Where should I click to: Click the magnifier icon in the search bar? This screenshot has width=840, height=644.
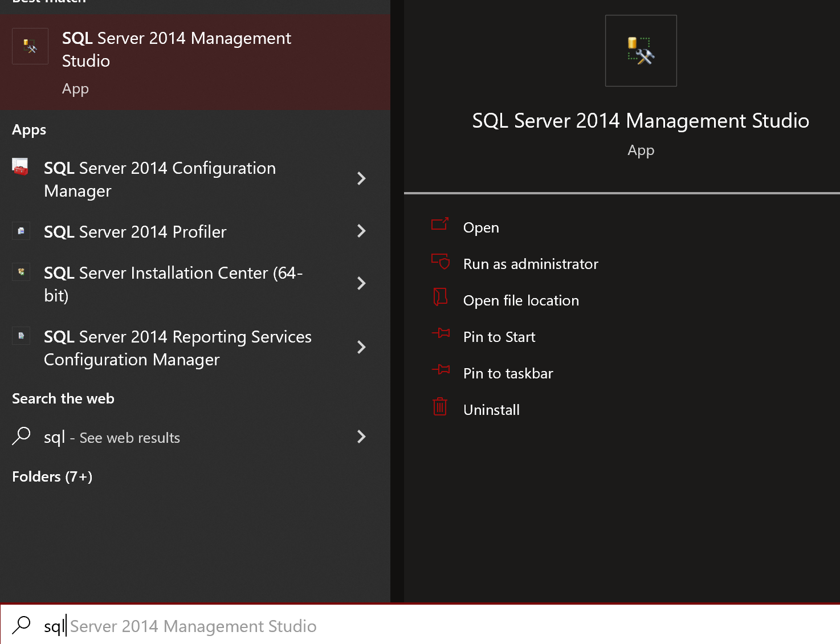tap(21, 625)
